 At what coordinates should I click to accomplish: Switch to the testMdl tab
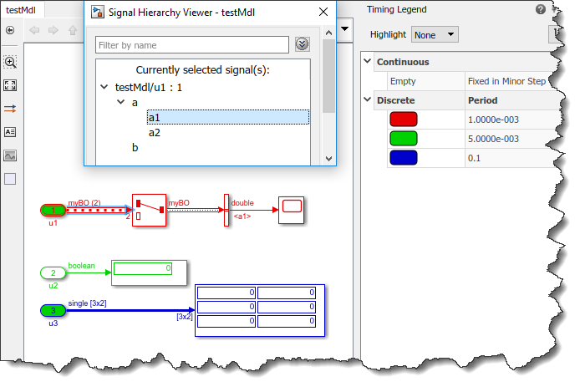[x=23, y=9]
